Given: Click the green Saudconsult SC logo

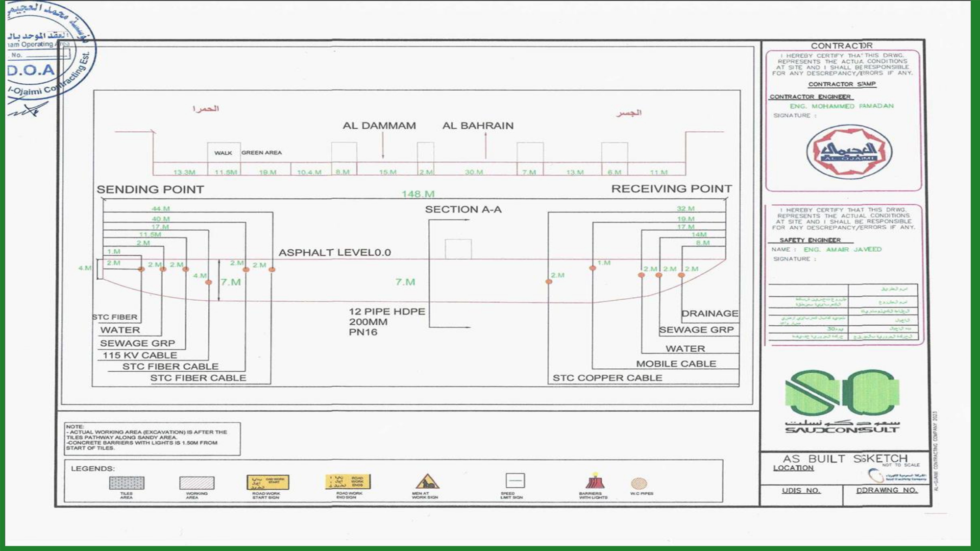Looking at the screenshot, I should pyautogui.click(x=842, y=393).
